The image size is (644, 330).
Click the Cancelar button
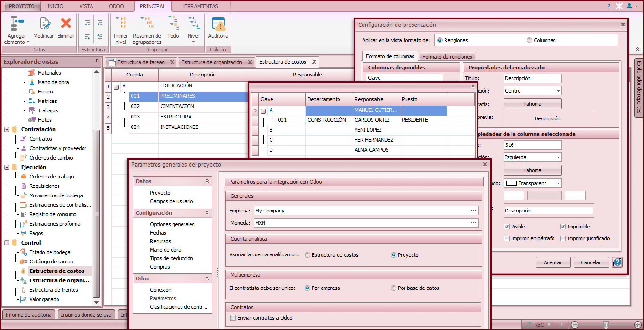tap(591, 262)
